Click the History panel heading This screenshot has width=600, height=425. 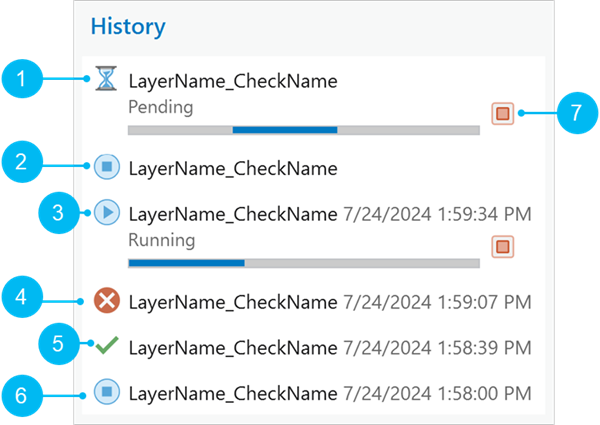point(128,26)
